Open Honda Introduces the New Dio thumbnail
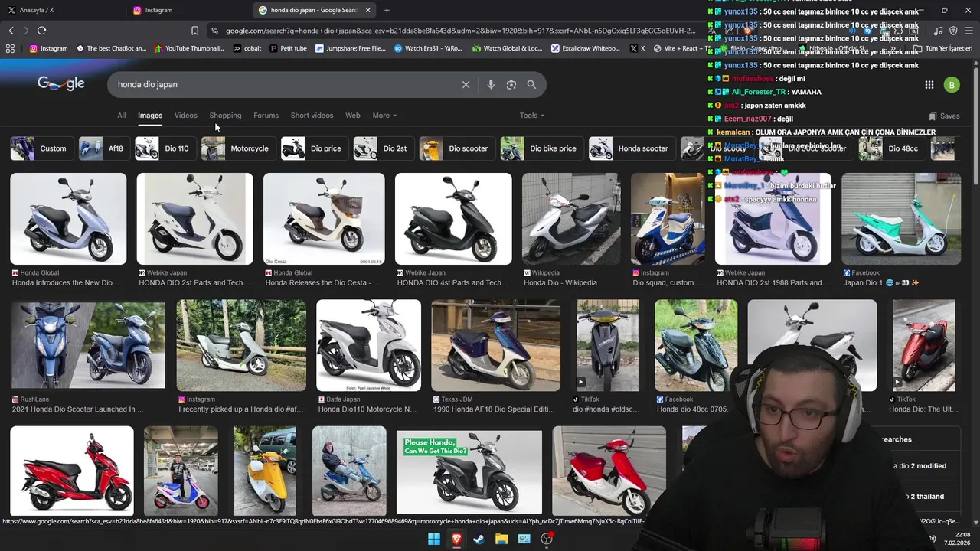Viewport: 980px width, 551px height. point(68,219)
